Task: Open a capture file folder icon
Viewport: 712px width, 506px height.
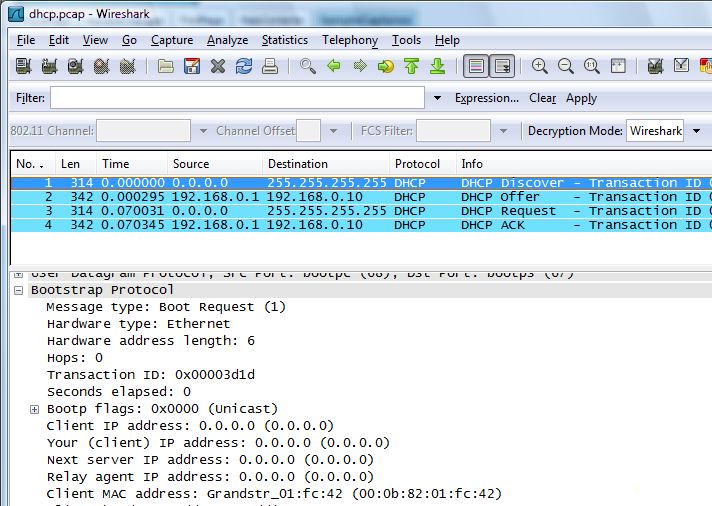Action: coord(166,66)
